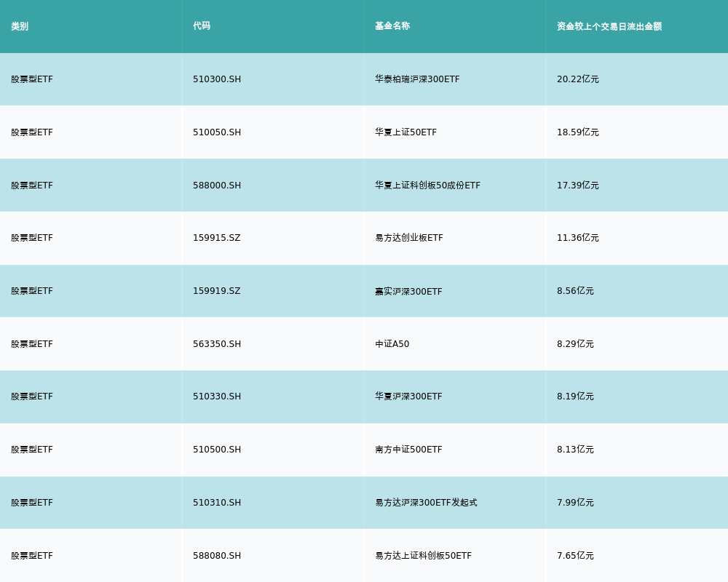728x582 pixels.
Task: Click 股票型ETF in the 510330.SH row
Action: 32,396
